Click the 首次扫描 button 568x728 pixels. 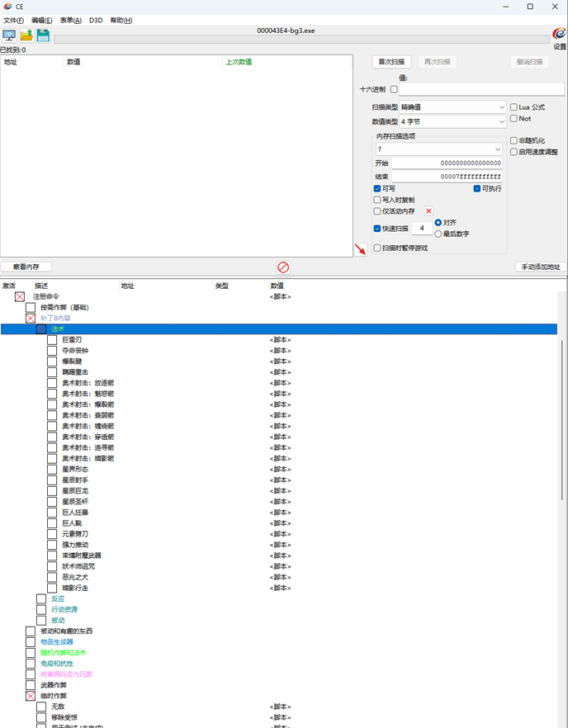coord(391,62)
